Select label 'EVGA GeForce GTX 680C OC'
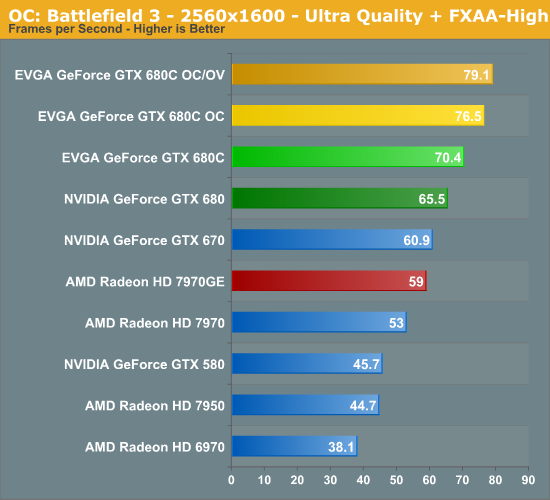This screenshot has width=550, height=500. coord(131,116)
